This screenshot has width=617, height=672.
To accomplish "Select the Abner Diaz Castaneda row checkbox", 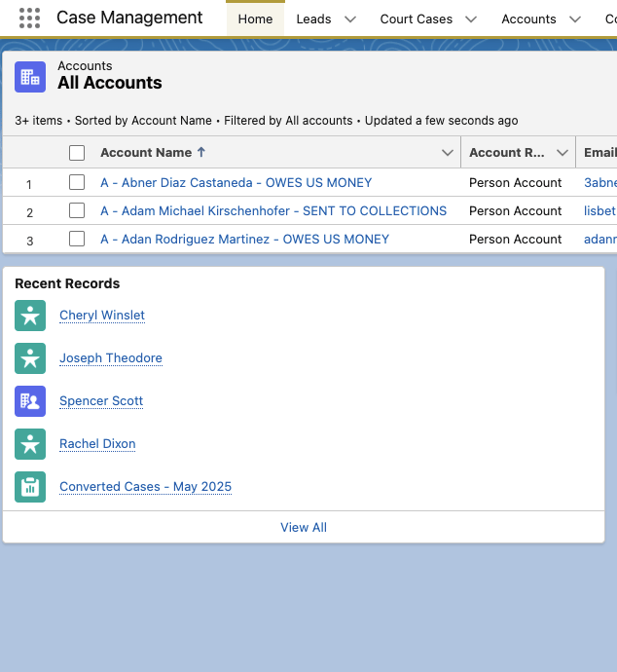I will pos(77,182).
